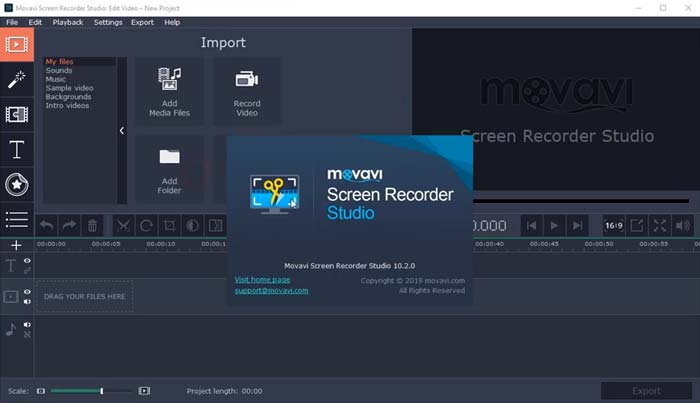Click version text Movavi Screen Recorder Studio 10.2.0
Screen dimensions: 700x403
click(x=350, y=266)
